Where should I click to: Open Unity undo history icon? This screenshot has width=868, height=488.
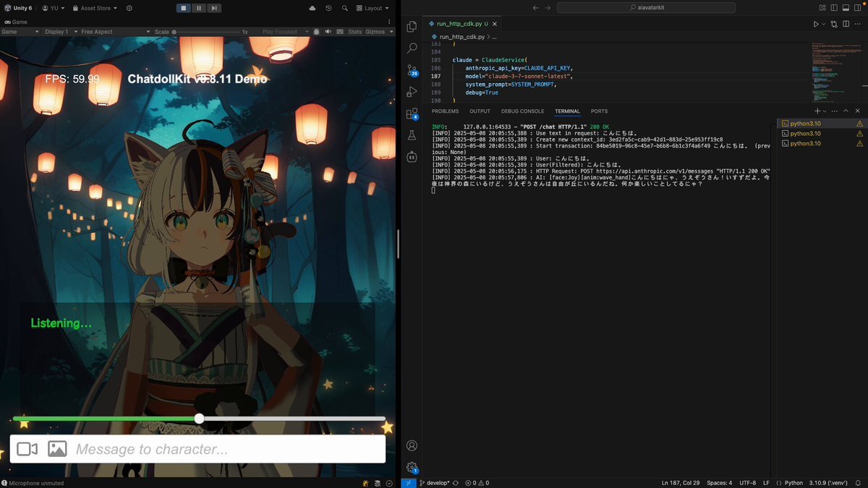(328, 8)
